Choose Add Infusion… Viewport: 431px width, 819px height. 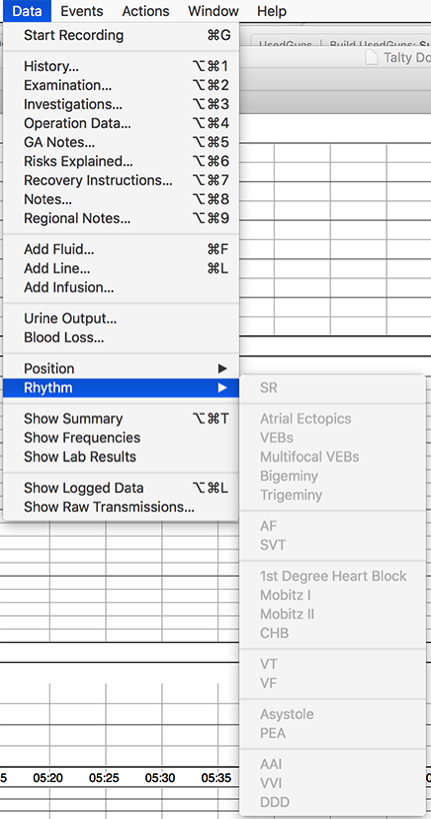point(121,287)
